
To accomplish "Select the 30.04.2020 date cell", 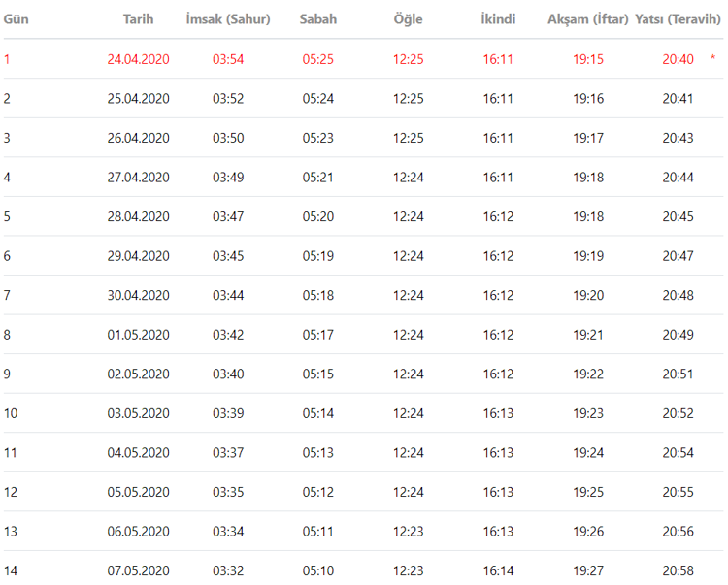I will tap(138, 295).
